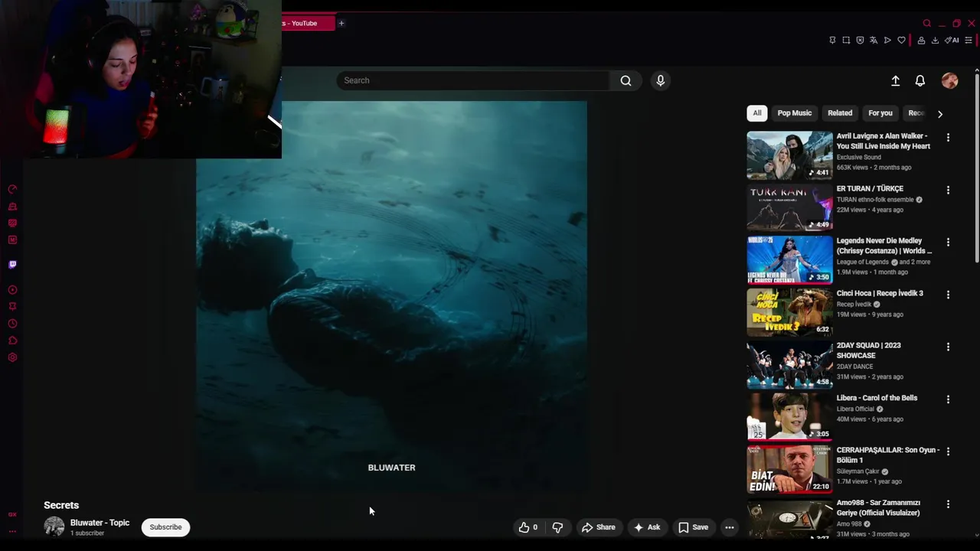This screenshot has height=551, width=980.
Task: Select the Related filter chip
Action: coord(840,113)
